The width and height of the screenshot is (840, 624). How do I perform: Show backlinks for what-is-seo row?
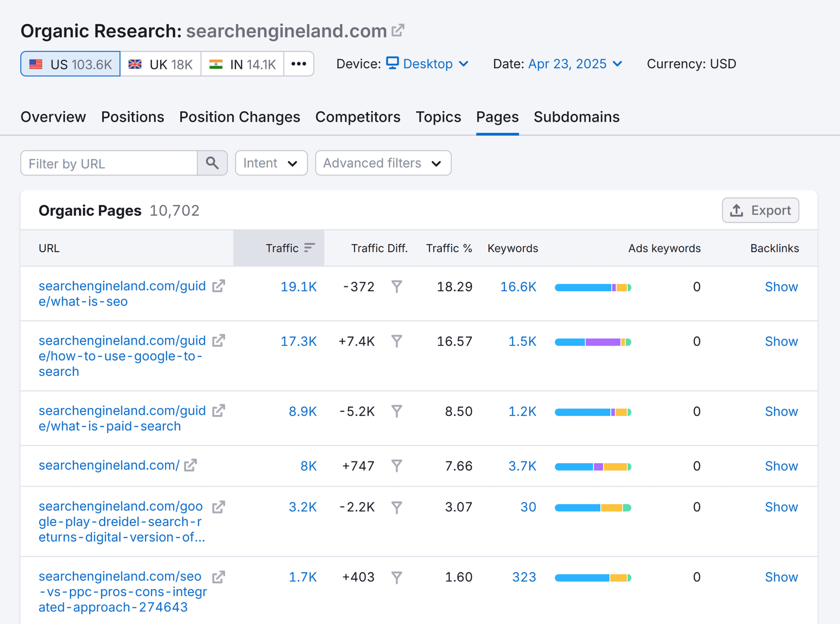(x=781, y=286)
